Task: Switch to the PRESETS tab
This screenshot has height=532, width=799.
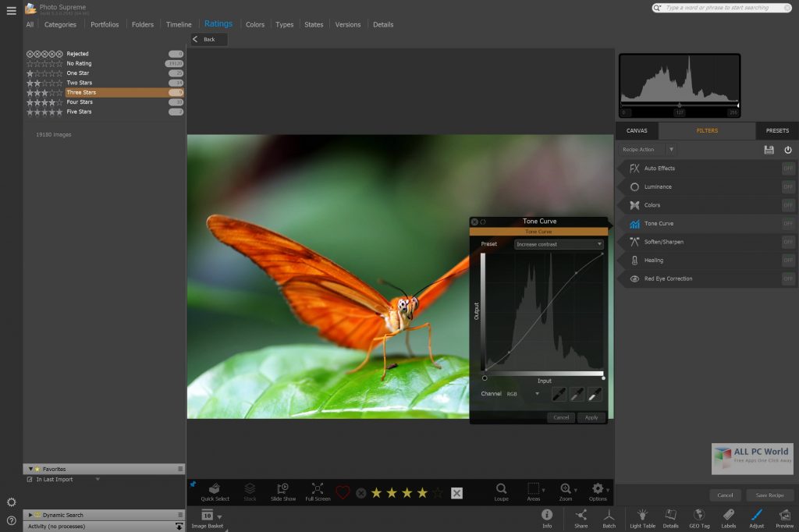Action: tap(777, 130)
